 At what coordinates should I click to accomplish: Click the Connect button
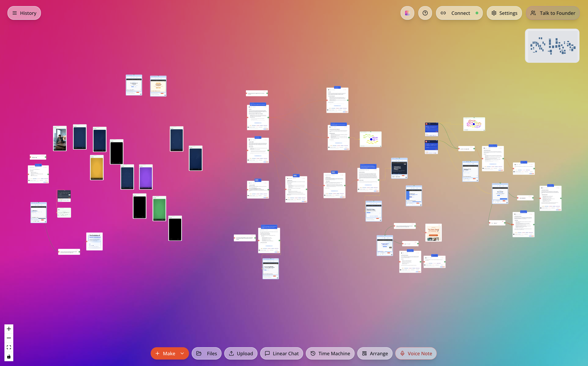click(459, 13)
